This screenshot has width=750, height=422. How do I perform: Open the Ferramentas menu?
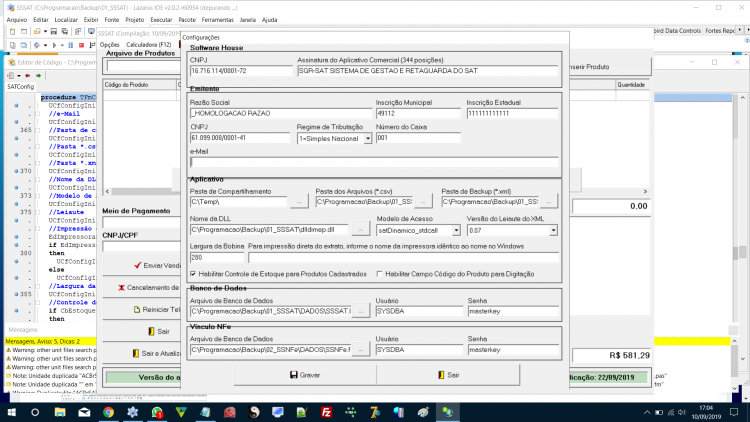pos(218,20)
